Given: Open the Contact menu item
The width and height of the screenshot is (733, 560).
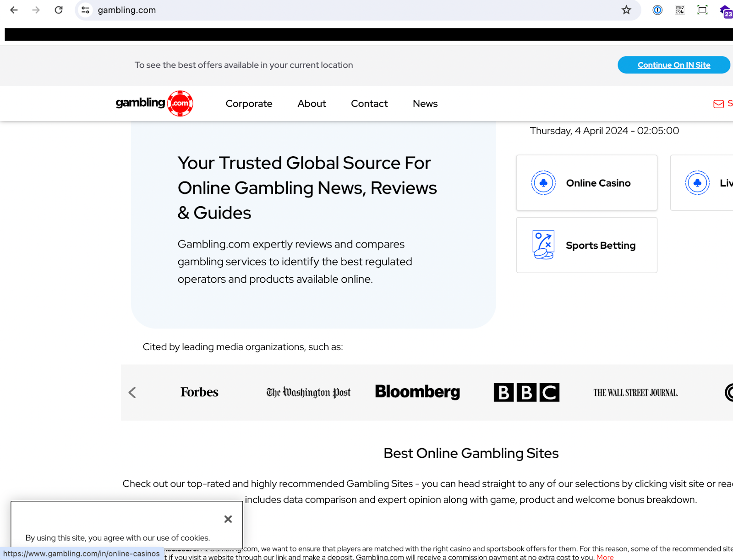Looking at the screenshot, I should [369, 104].
